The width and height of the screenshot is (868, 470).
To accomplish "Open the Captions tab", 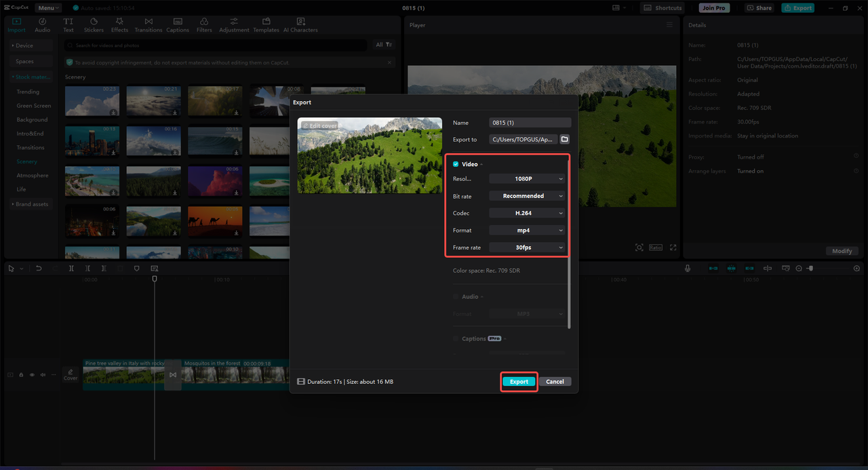I will point(178,26).
